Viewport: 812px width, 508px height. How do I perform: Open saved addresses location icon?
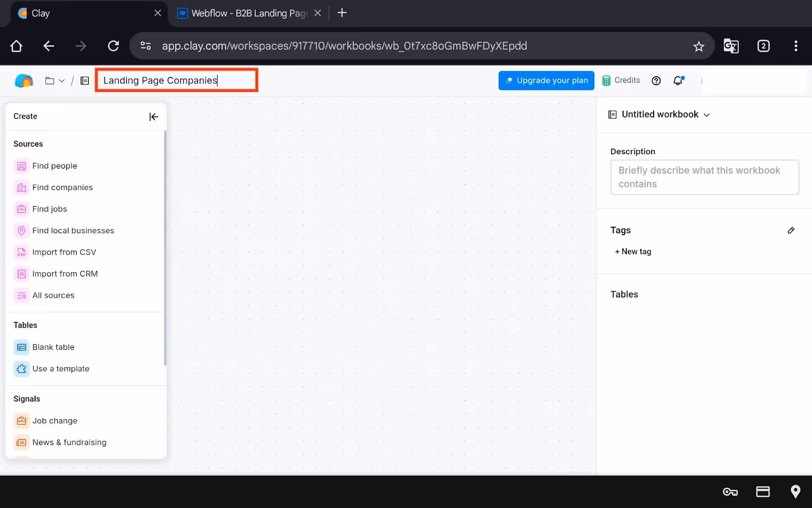point(795,492)
